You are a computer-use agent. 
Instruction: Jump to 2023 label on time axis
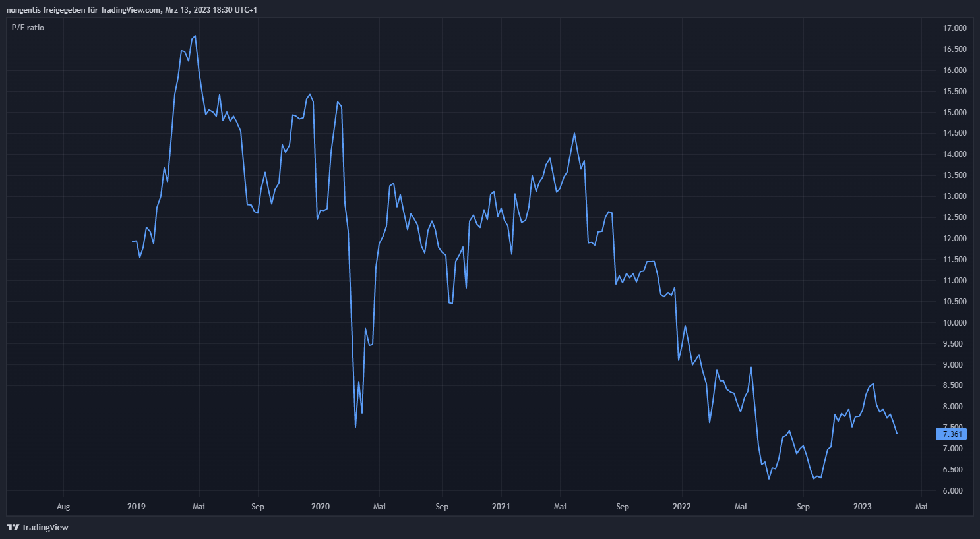(x=862, y=507)
